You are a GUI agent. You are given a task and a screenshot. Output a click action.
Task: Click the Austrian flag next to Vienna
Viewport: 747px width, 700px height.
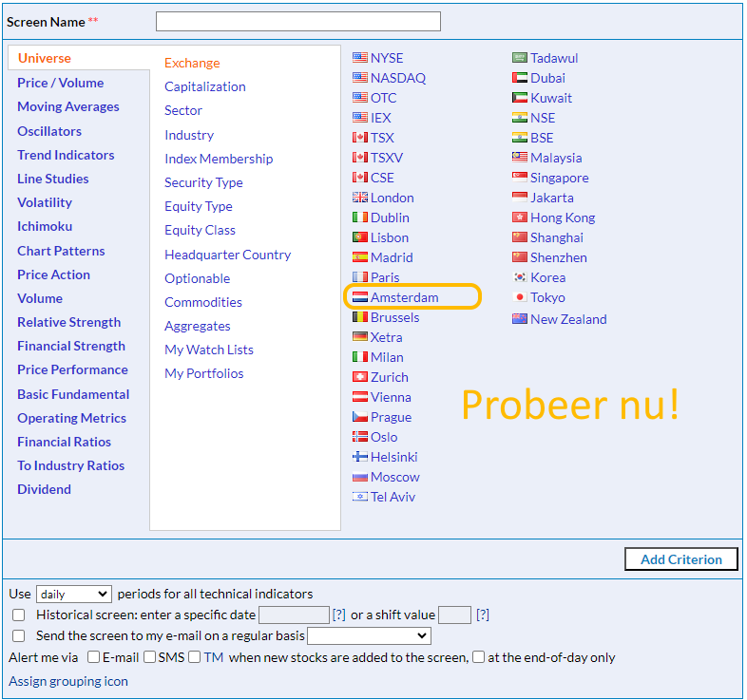(x=359, y=397)
